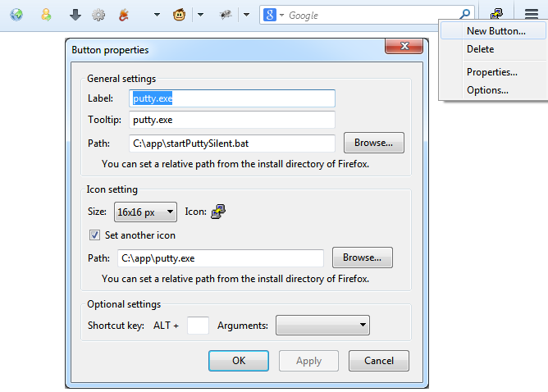Expand the dropdown arrow next to the insect icon
The height and width of the screenshot is (392, 548).
point(246,15)
